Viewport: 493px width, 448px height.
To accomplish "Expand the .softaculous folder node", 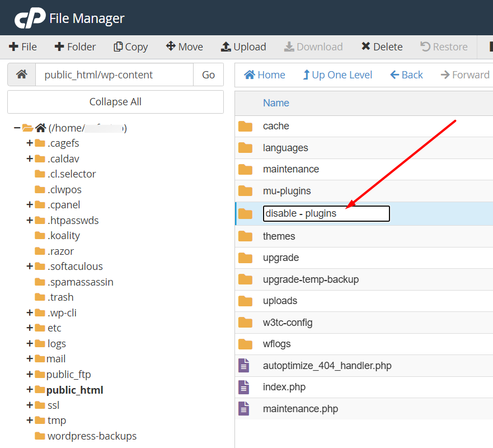I will click(30, 267).
